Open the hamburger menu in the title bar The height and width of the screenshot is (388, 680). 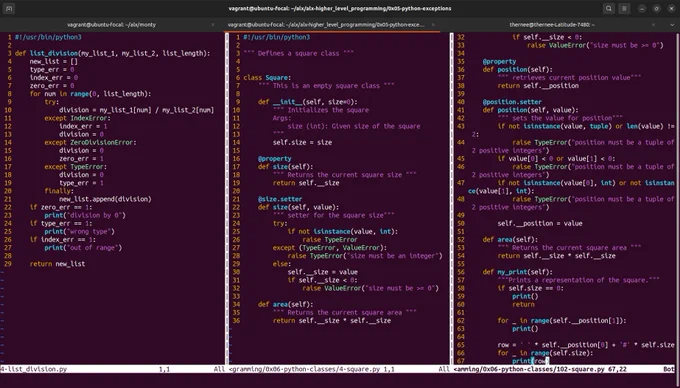[x=624, y=8]
